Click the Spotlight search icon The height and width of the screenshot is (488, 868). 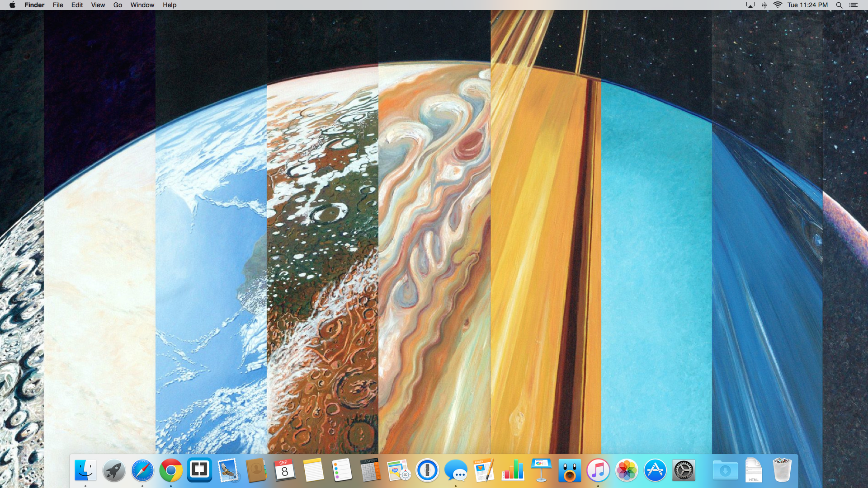pyautogui.click(x=839, y=5)
